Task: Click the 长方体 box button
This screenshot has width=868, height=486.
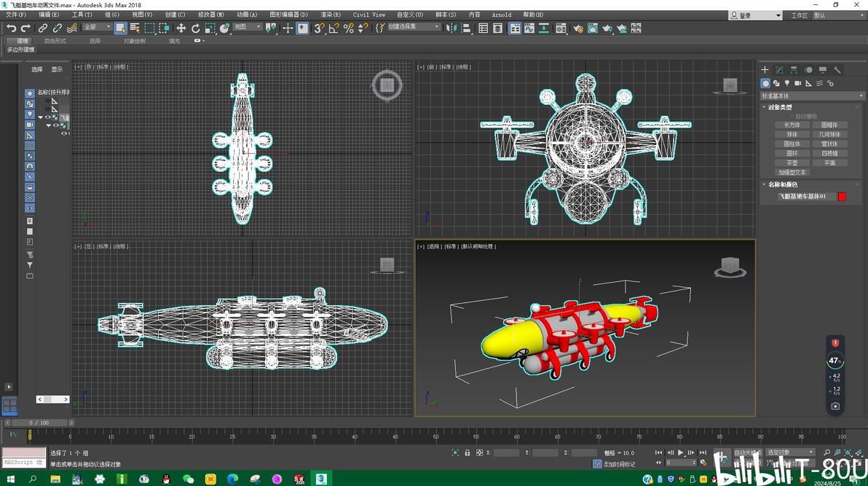Action: [792, 125]
